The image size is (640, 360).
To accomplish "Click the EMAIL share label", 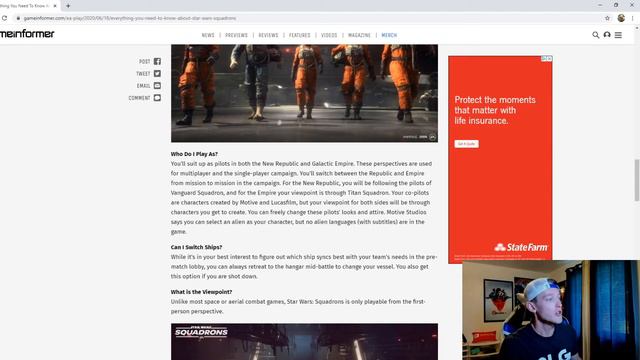I will 143,86.
